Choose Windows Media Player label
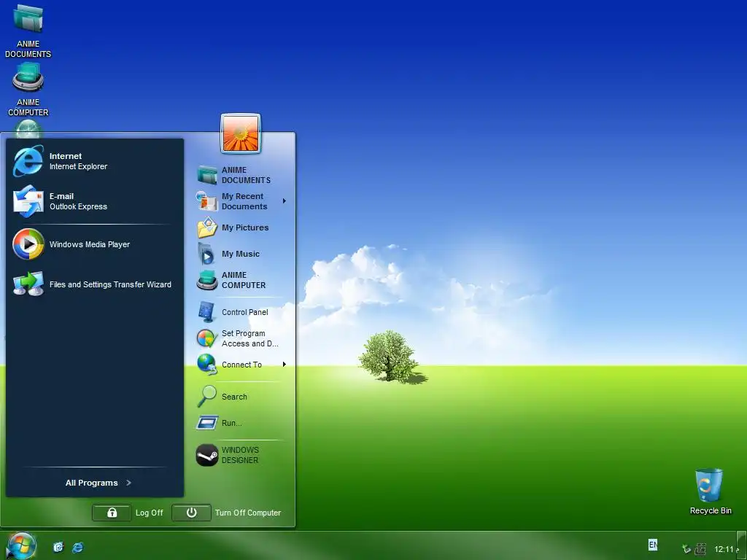Viewport: 747px width, 560px height. point(90,244)
